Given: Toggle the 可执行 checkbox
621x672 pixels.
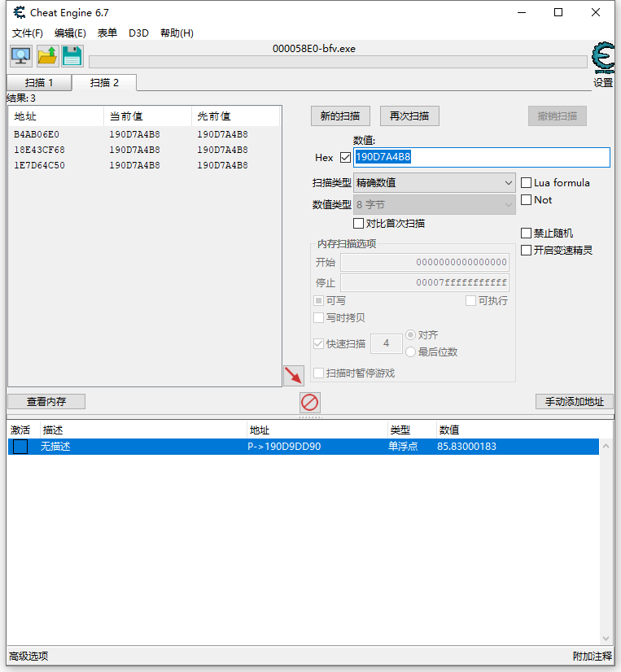Looking at the screenshot, I should (470, 300).
